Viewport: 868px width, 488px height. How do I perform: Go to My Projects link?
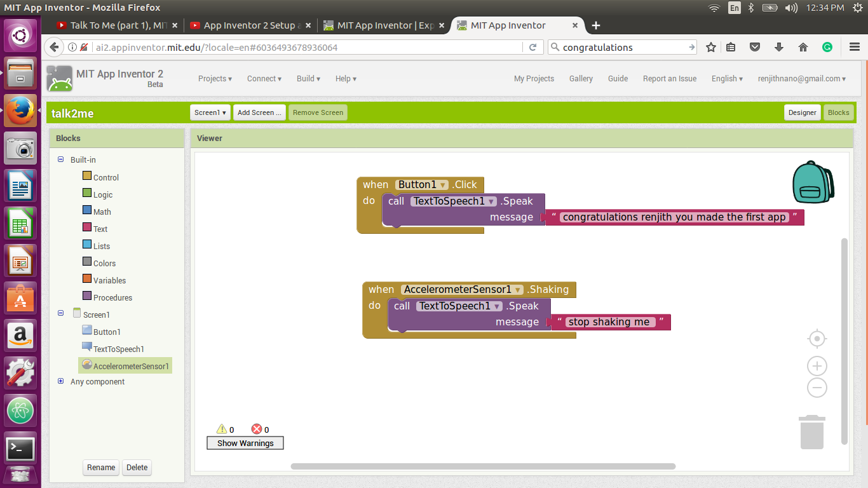point(534,79)
